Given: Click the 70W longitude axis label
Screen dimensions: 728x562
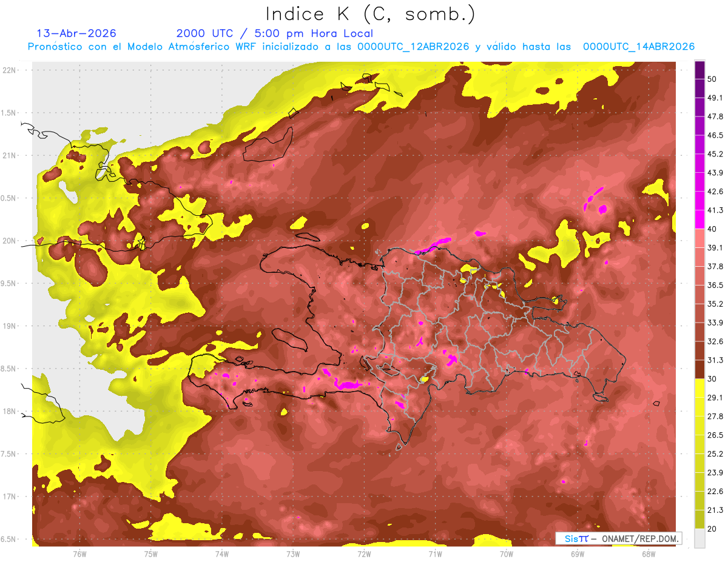Looking at the screenshot, I should pos(506,553).
